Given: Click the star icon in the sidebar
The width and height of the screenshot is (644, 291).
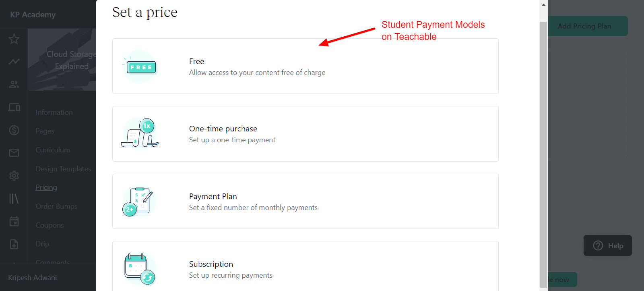Looking at the screenshot, I should tap(14, 39).
